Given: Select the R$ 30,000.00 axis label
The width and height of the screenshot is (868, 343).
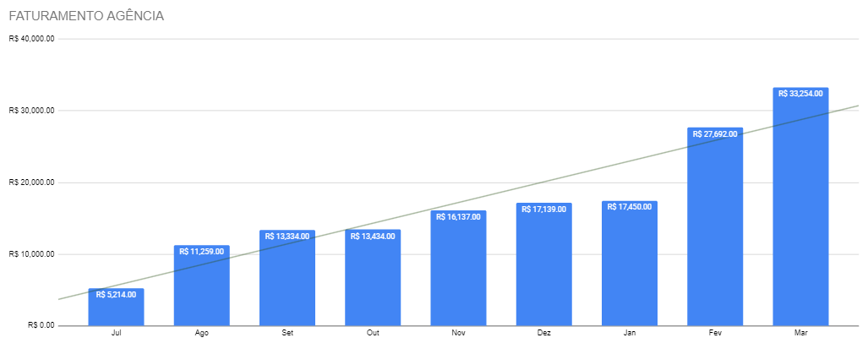Looking at the screenshot, I should [31, 111].
